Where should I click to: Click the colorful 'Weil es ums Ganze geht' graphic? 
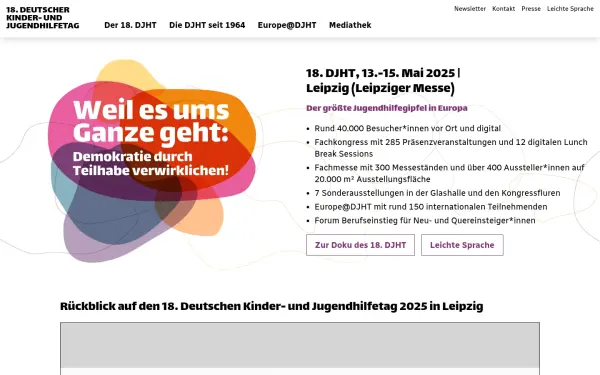(152, 161)
